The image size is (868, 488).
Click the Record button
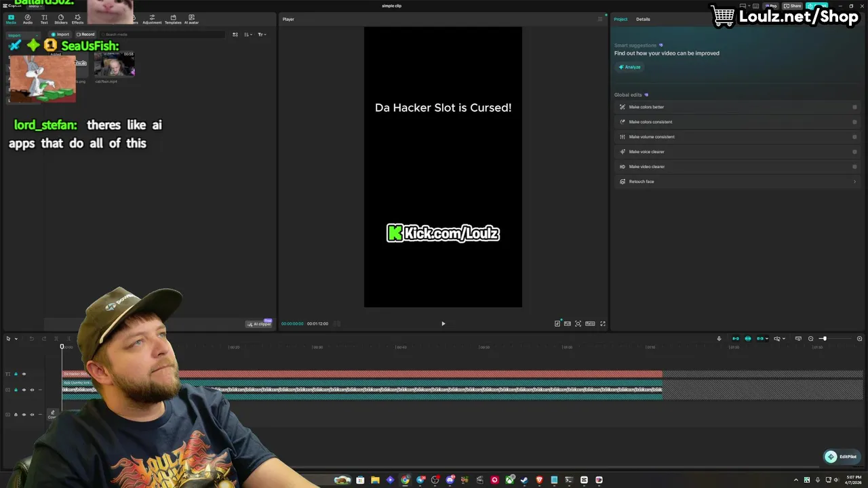(x=85, y=34)
